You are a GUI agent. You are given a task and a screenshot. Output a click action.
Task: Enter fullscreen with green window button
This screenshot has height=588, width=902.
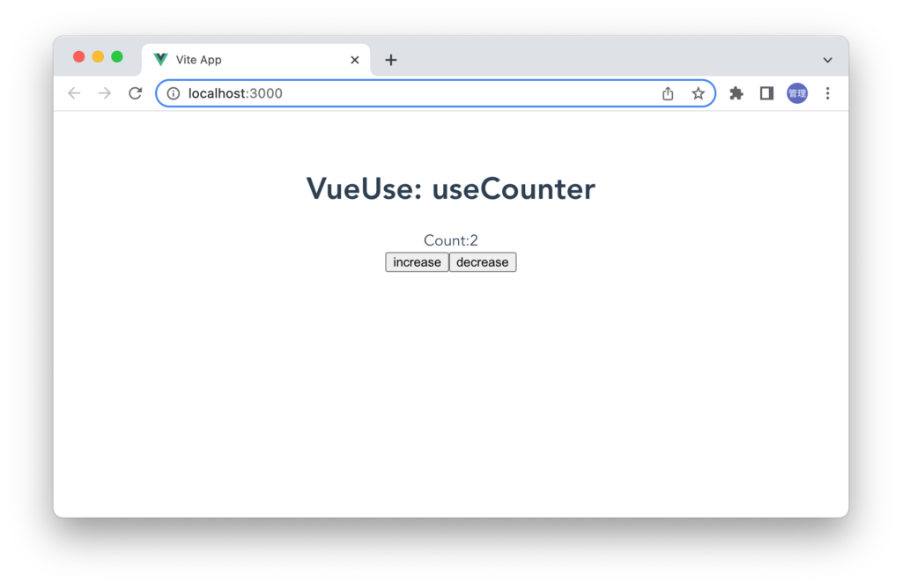pyautogui.click(x=117, y=56)
